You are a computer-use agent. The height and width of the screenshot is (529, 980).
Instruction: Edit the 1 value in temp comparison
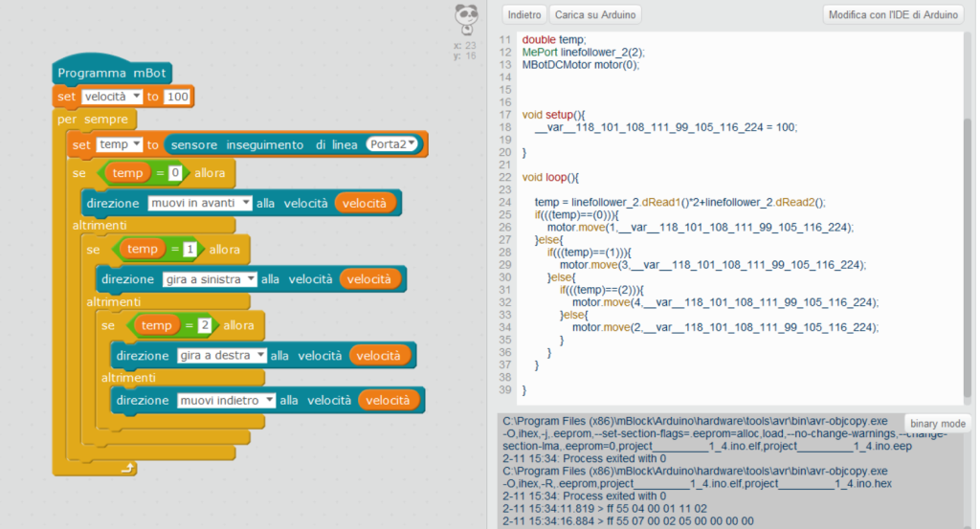click(x=189, y=250)
